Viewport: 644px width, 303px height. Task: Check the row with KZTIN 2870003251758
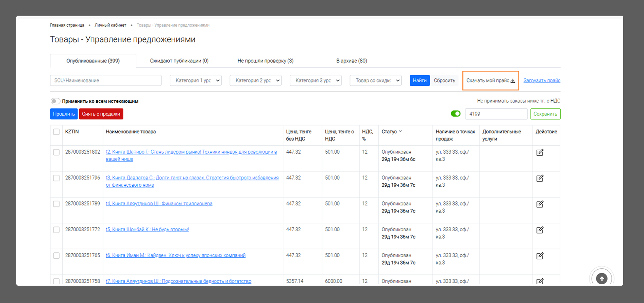point(56,281)
